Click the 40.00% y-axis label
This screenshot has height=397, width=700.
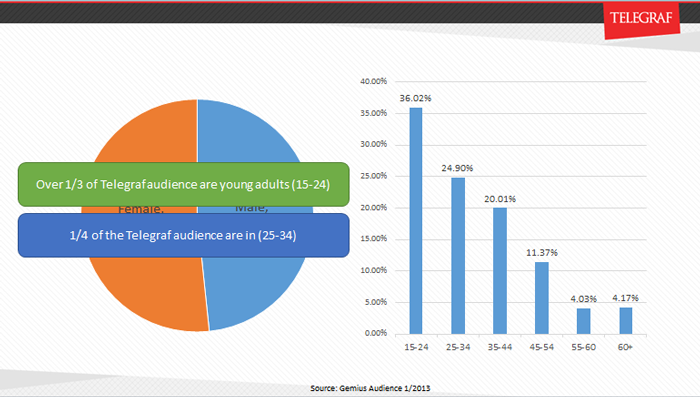coord(374,81)
